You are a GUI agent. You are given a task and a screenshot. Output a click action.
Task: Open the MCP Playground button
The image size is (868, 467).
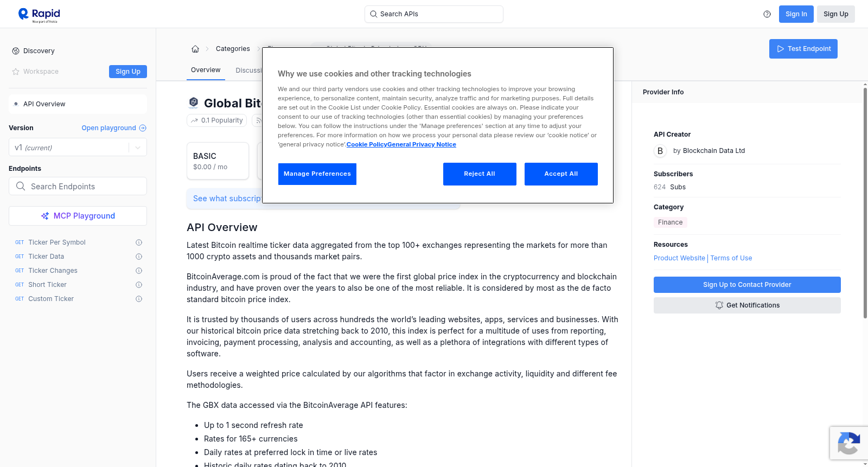pyautogui.click(x=78, y=216)
